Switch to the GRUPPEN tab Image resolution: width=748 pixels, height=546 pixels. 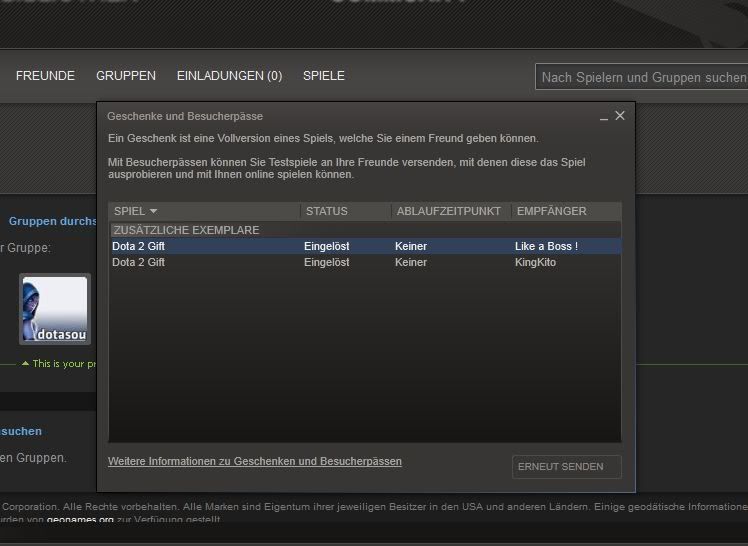pyautogui.click(x=126, y=76)
